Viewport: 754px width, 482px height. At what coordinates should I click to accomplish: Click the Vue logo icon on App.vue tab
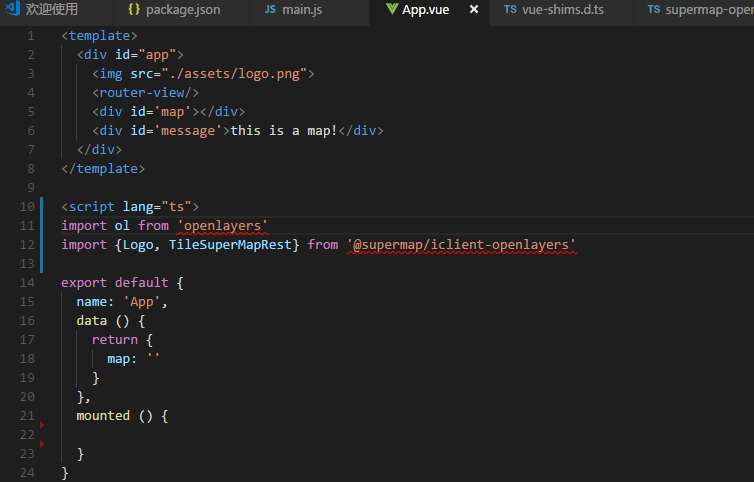tap(392, 9)
